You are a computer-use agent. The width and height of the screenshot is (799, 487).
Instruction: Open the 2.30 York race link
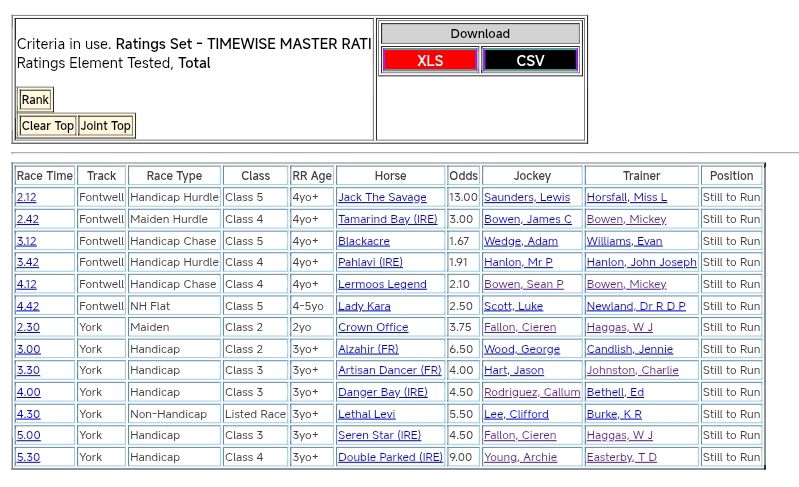(x=28, y=328)
